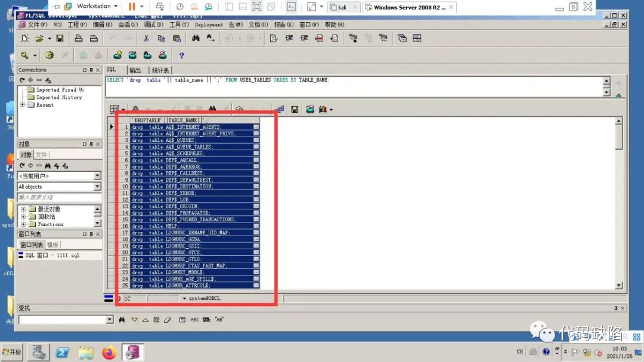This screenshot has width=644, height=362.
Task: Expand the Functions tree node
Action: coord(23,224)
